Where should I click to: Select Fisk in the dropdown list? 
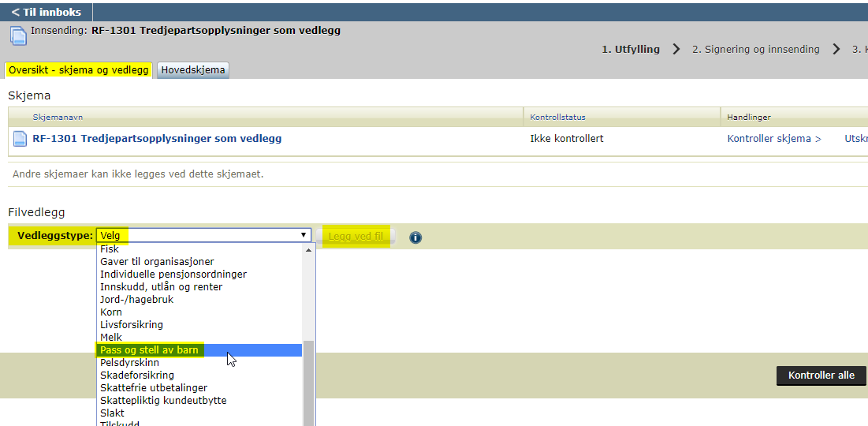tap(200, 249)
